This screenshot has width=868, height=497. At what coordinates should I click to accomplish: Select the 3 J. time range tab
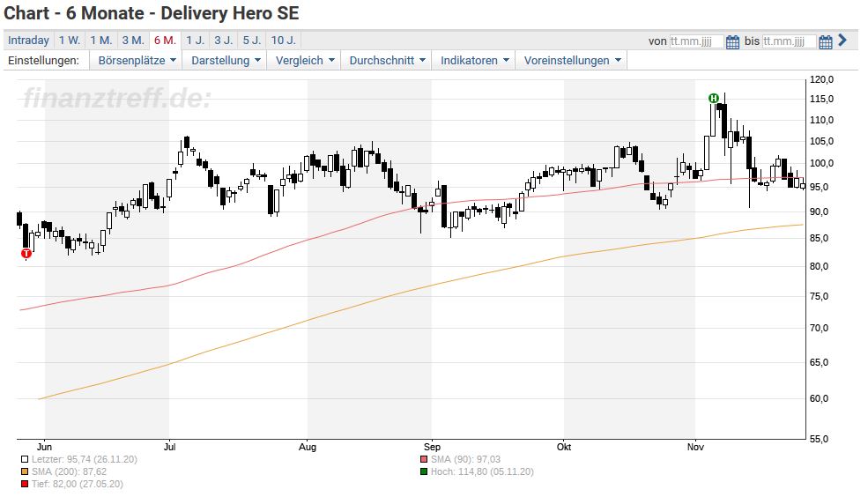pos(224,41)
